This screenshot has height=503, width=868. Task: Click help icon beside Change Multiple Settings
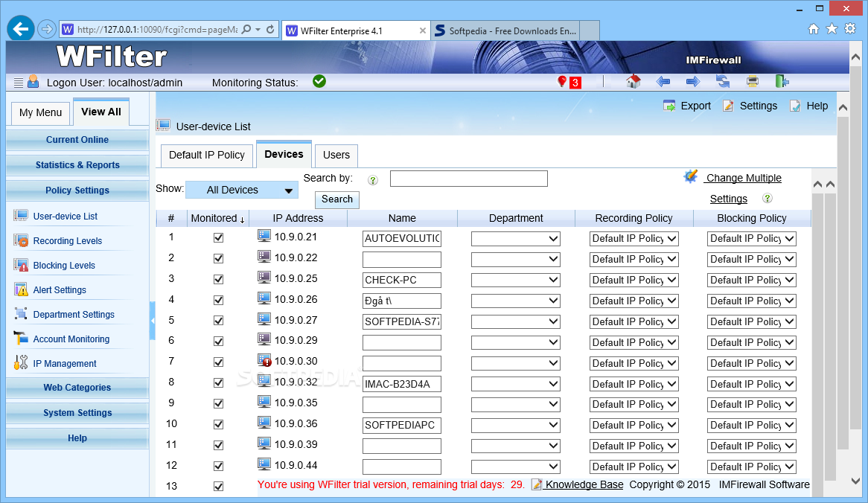click(x=768, y=198)
